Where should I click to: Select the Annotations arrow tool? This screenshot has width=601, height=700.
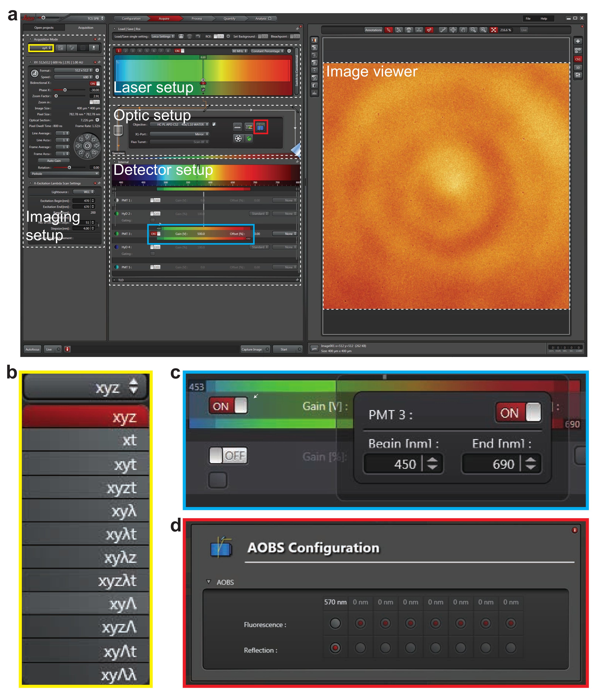click(x=389, y=30)
